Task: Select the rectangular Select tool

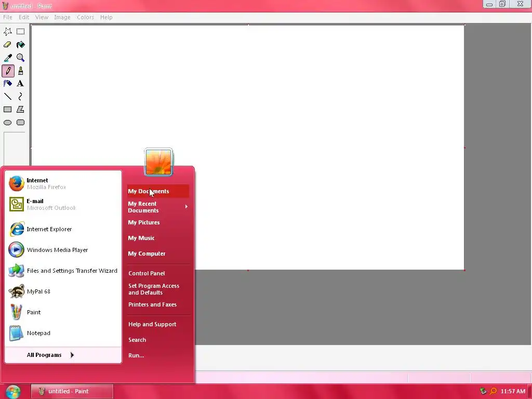Action: 20,32
